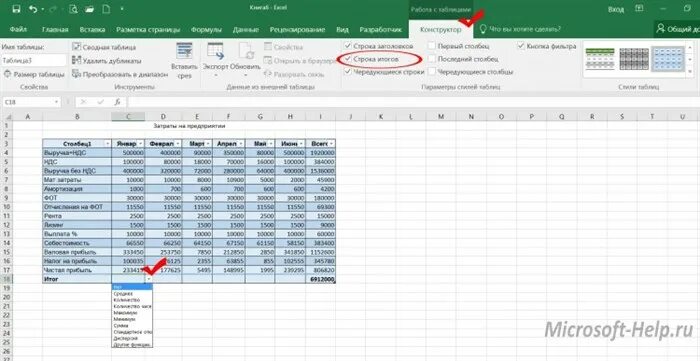This screenshot has width=700, height=361.
Task: Click the lightbulb Tell Me icon
Action: 482,29
